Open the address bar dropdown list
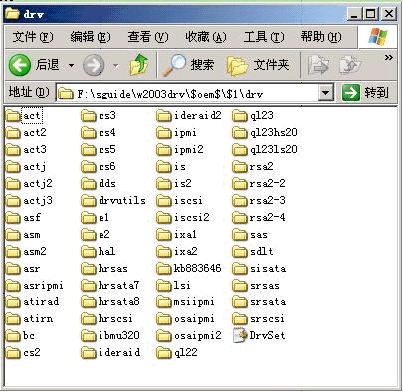This screenshot has height=392, width=403. [x=326, y=93]
